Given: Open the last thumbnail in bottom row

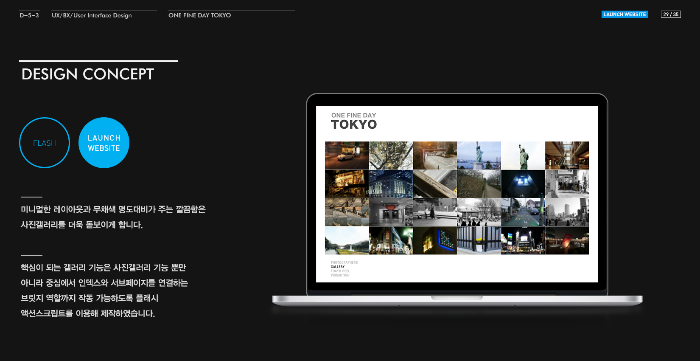Looking at the screenshot, I should pyautogui.click(x=567, y=241).
